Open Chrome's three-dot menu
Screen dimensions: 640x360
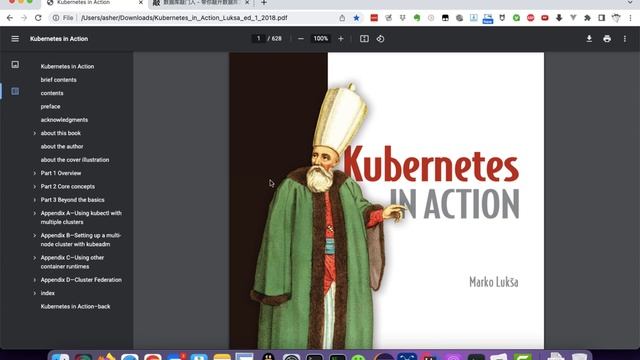[631, 18]
